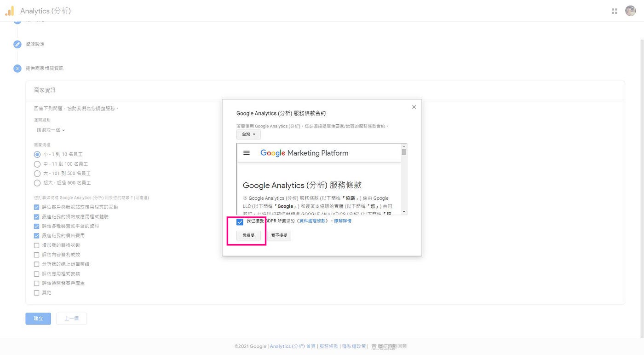
Task: Select 小 - 1 到 10 名員工 radio
Action: (37, 154)
